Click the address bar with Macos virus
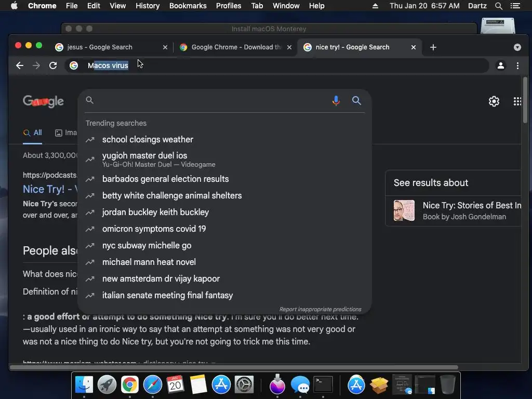The width and height of the screenshot is (532, 399). (x=276, y=65)
